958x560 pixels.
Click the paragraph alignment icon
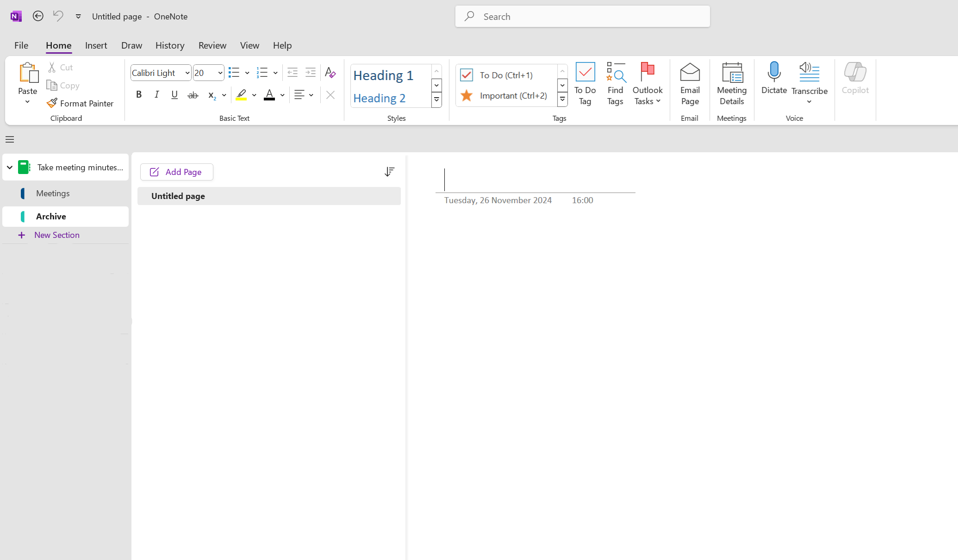coord(299,95)
